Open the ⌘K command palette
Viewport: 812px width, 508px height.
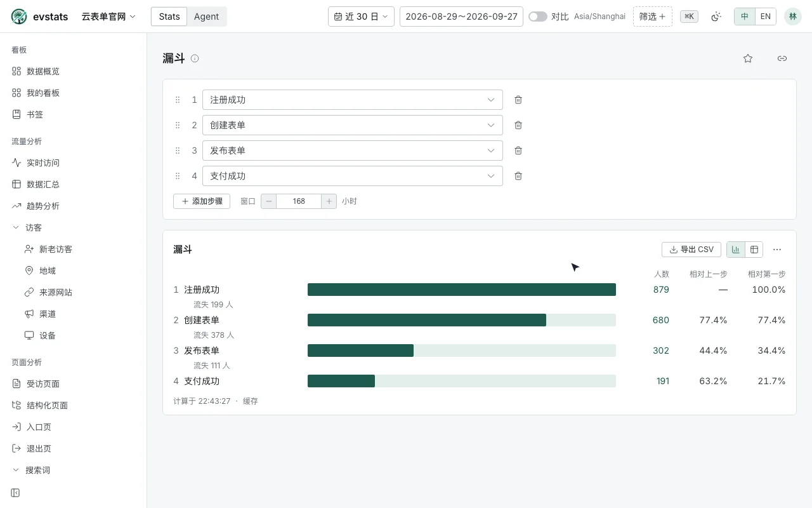(x=689, y=17)
